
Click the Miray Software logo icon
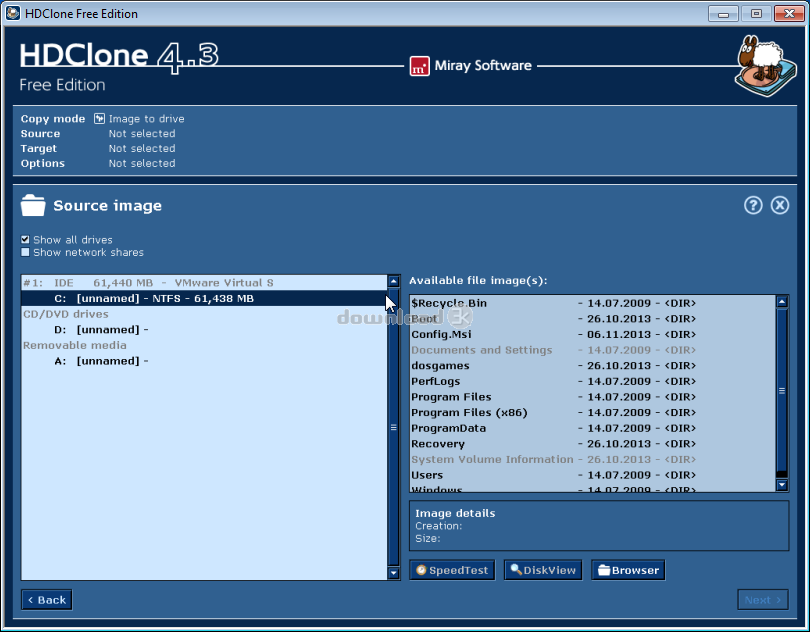click(419, 66)
